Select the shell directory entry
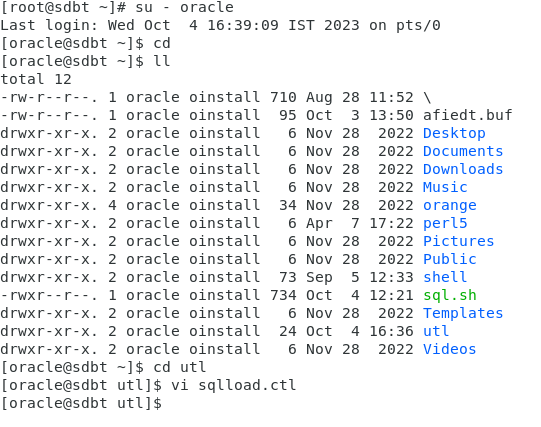541x427 pixels. (445, 277)
